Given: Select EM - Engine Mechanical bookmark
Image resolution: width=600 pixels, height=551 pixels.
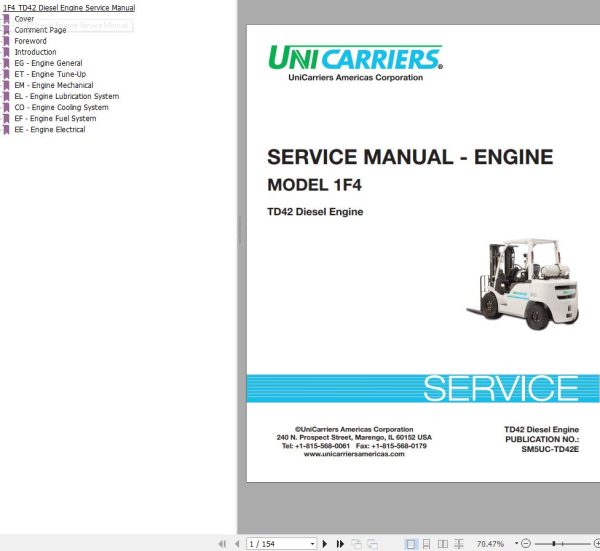Looking at the screenshot, I should (x=54, y=85).
